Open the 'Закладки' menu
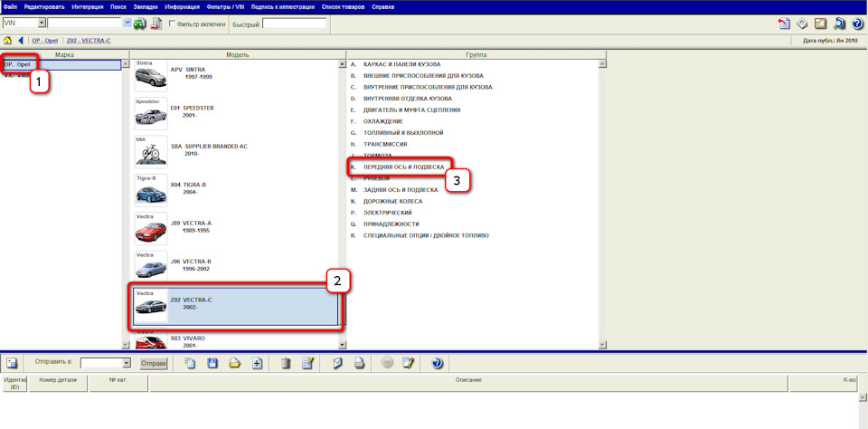This screenshot has height=429, width=868. pyautogui.click(x=146, y=7)
